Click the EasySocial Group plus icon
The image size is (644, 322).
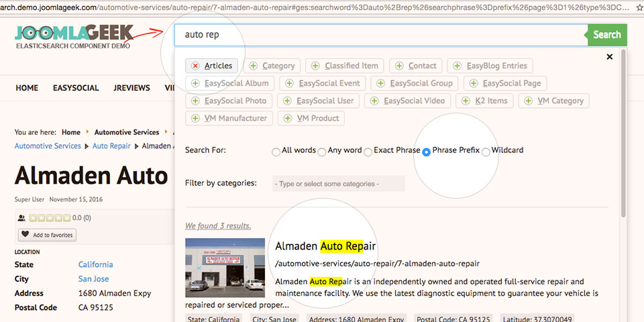[x=381, y=83]
